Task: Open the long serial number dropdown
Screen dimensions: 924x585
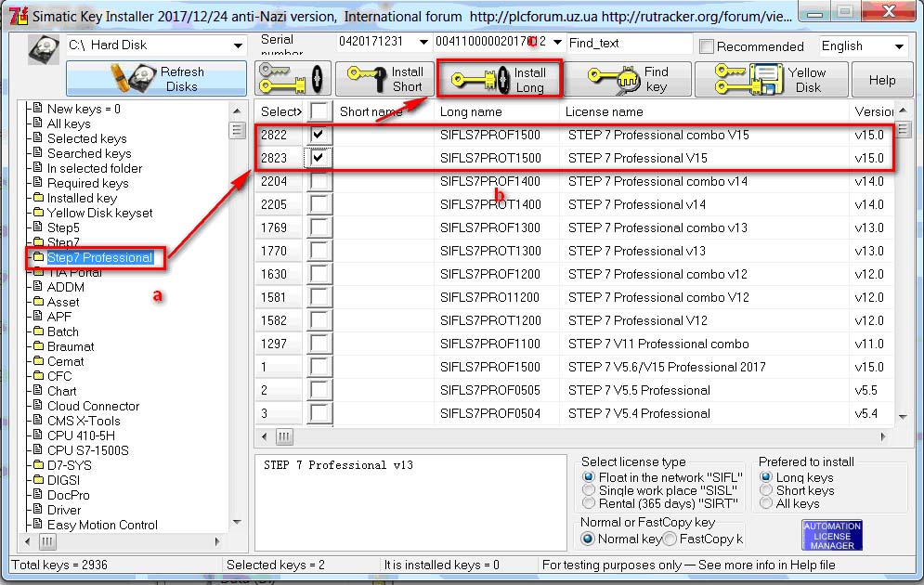Action: coord(557,42)
